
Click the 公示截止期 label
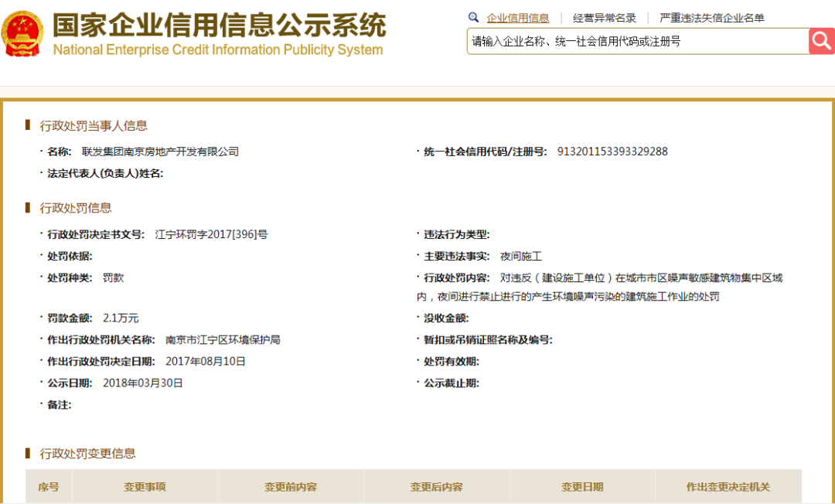(x=451, y=383)
